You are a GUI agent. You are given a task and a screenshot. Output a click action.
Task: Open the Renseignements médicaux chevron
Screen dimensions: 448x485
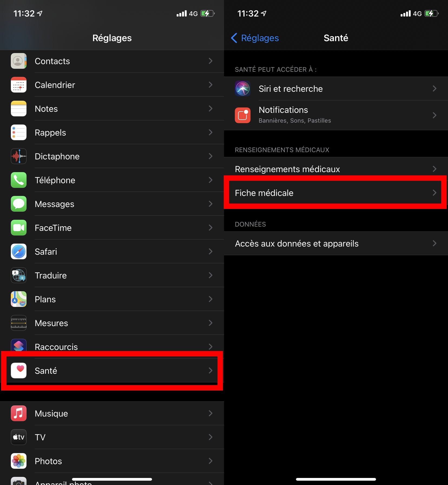434,169
